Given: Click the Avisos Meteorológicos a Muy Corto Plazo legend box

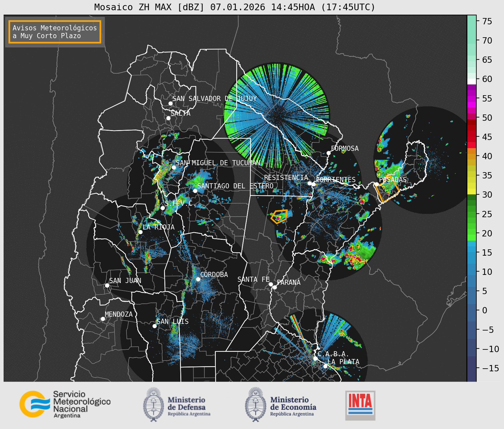Looking at the screenshot, I should (55, 32).
